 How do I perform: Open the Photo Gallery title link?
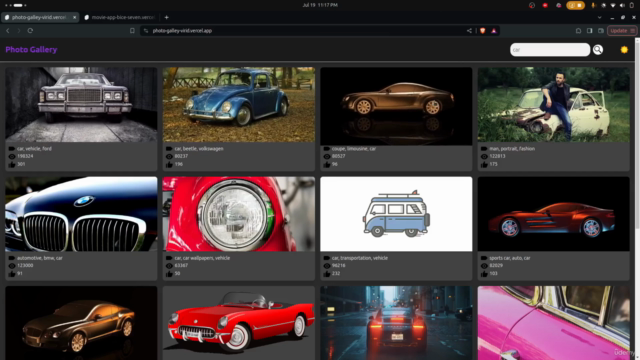(x=31, y=49)
